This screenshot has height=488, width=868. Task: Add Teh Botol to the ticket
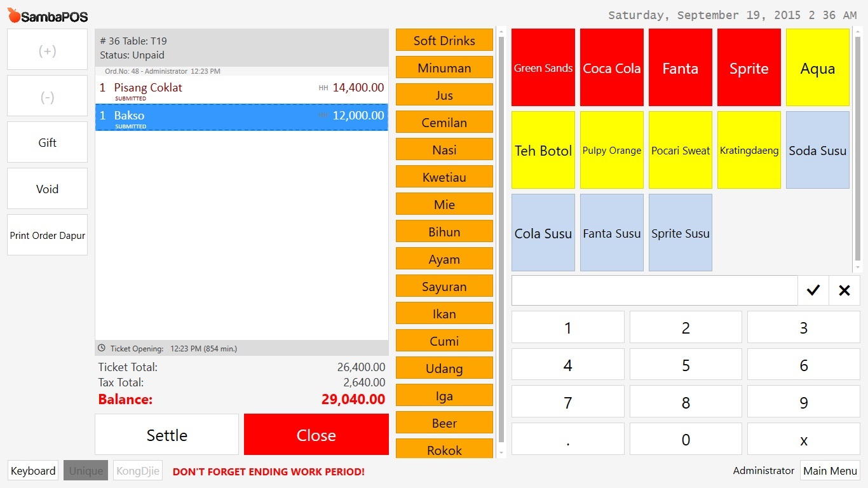(543, 150)
